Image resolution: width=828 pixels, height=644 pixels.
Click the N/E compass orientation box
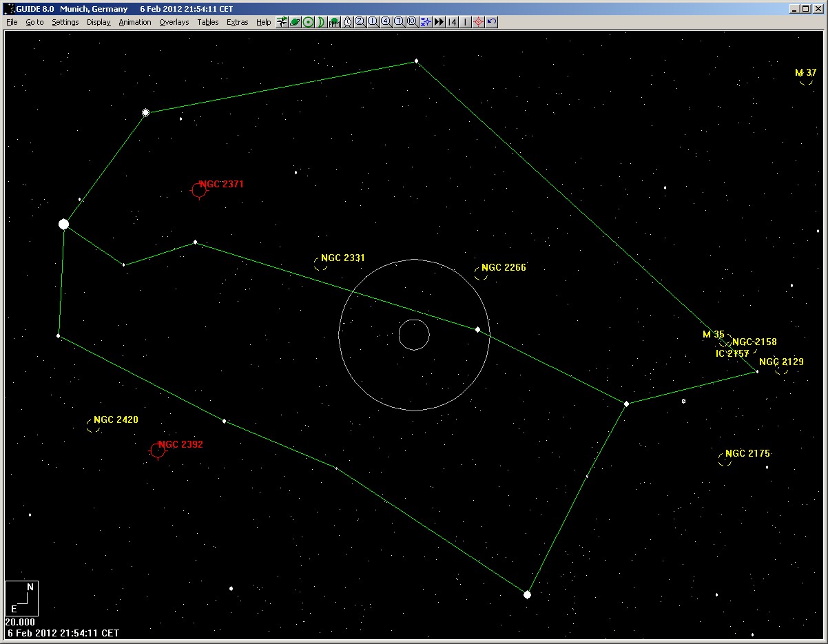pos(21,598)
